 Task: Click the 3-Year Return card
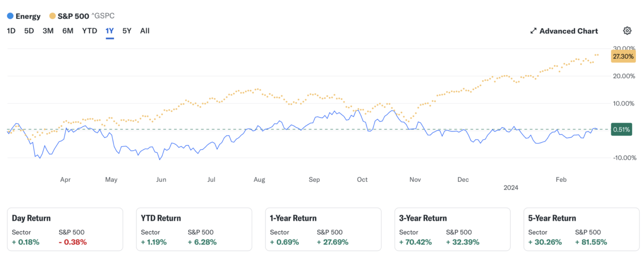[x=452, y=229]
